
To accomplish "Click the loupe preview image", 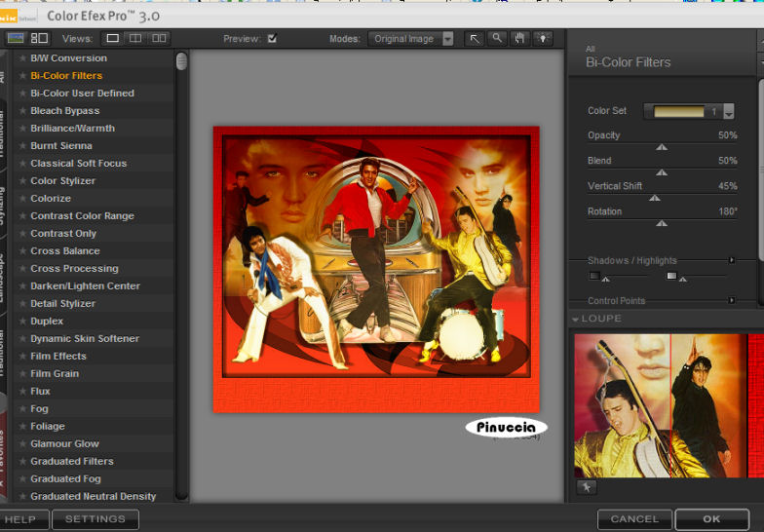I will (x=668, y=405).
